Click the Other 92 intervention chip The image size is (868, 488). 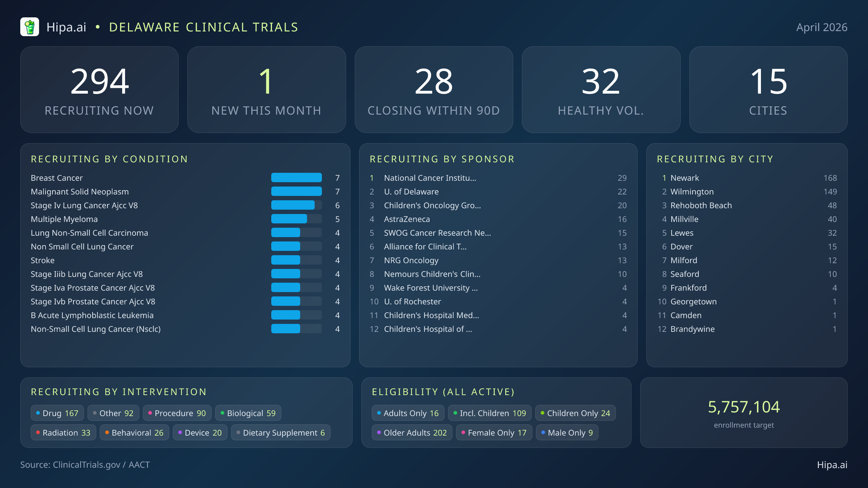click(x=113, y=413)
